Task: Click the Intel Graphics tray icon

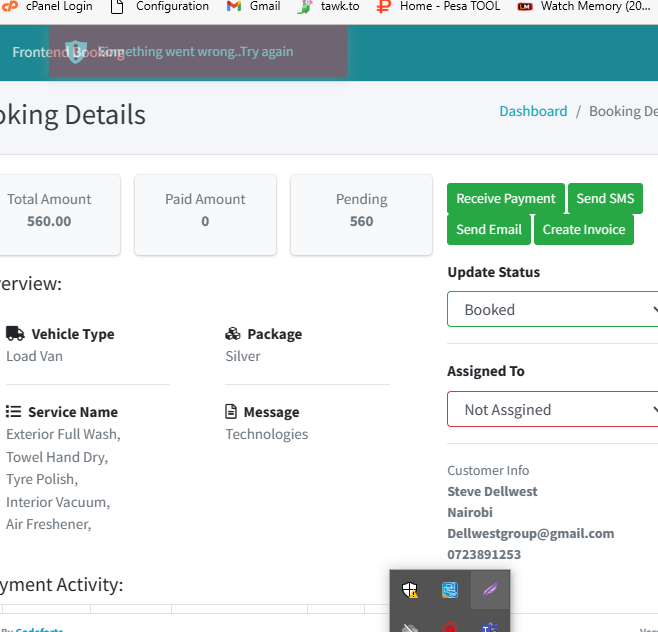Action: pyautogui.click(x=450, y=590)
